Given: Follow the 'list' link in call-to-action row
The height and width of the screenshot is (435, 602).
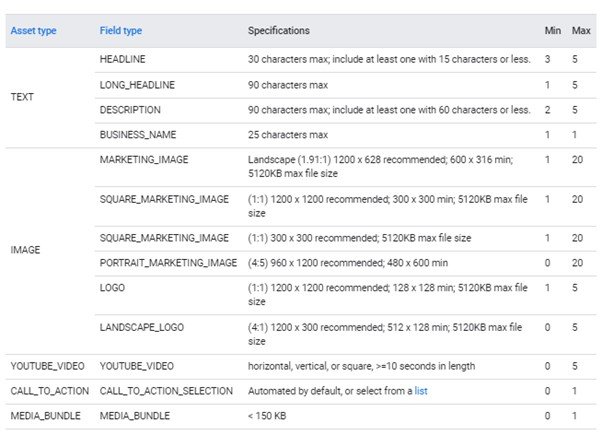Looking at the screenshot, I should tap(421, 391).
